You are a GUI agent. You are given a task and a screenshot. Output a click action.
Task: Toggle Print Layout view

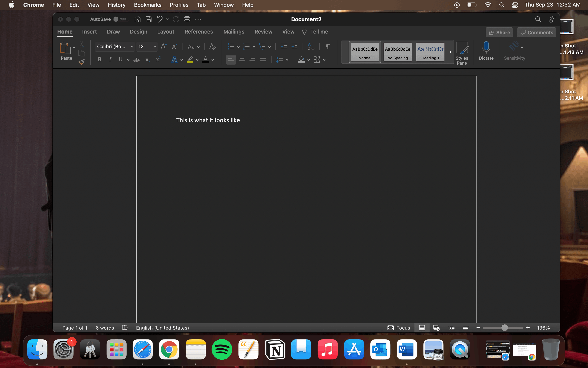422,328
